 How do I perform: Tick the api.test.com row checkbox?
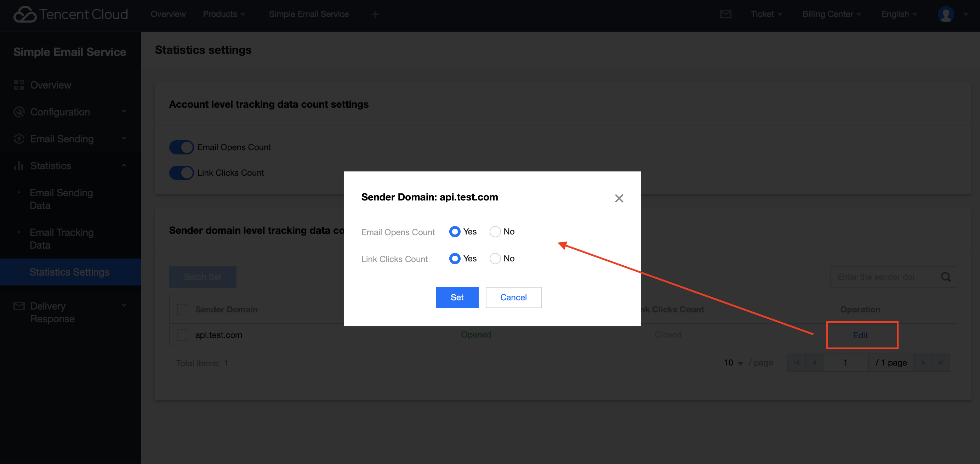[x=183, y=335]
